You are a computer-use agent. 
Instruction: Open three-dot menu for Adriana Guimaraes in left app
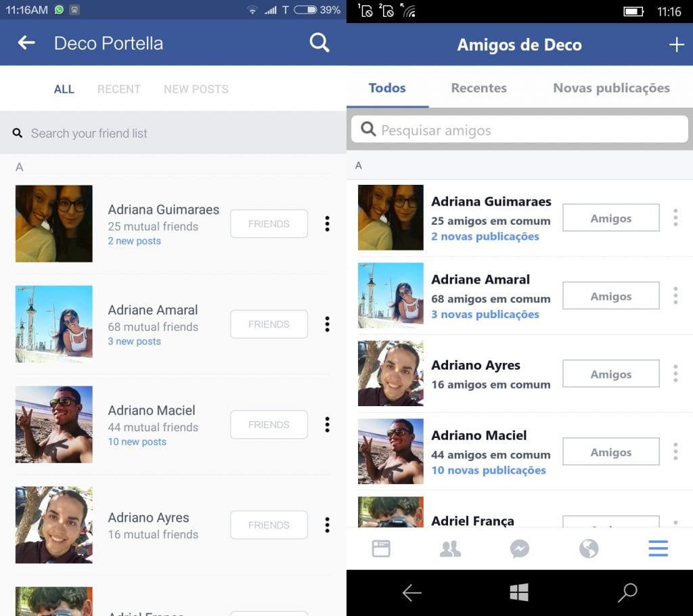point(327,224)
